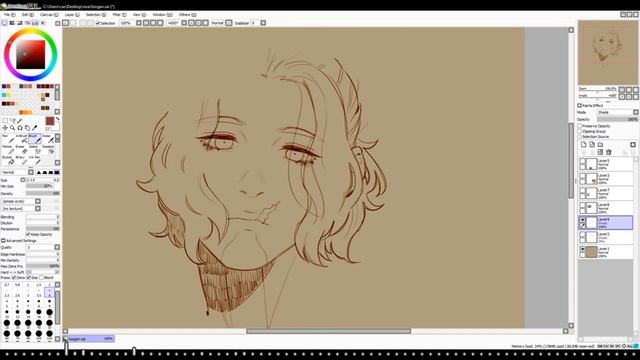Image resolution: width=640 pixels, height=360 pixels.
Task: Open the Edit menu
Action: [x=27, y=15]
